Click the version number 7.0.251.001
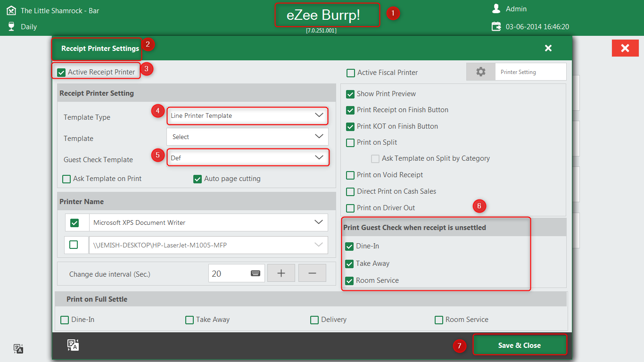This screenshot has height=362, width=644. (321, 30)
